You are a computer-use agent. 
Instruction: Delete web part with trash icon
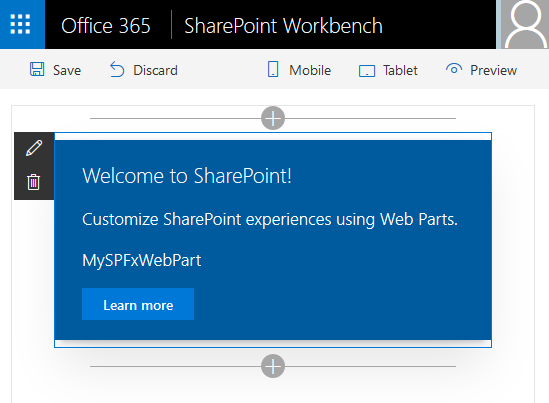tap(34, 182)
